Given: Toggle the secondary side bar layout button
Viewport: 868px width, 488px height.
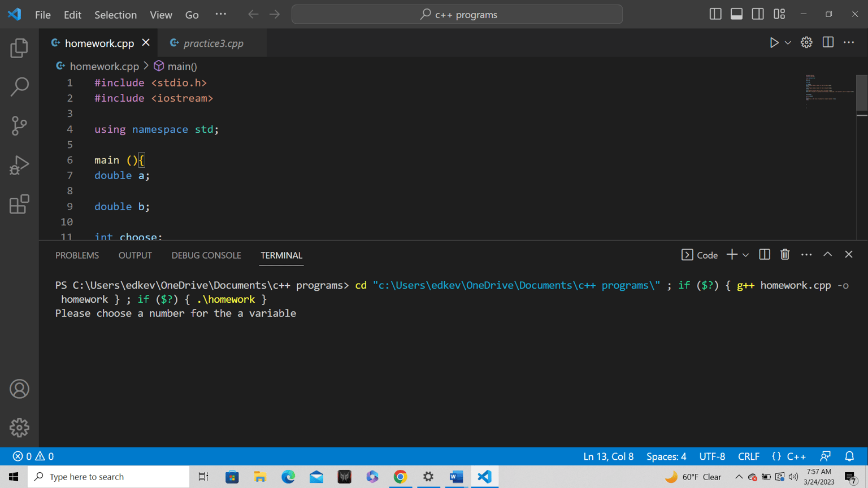Looking at the screenshot, I should [x=758, y=14].
